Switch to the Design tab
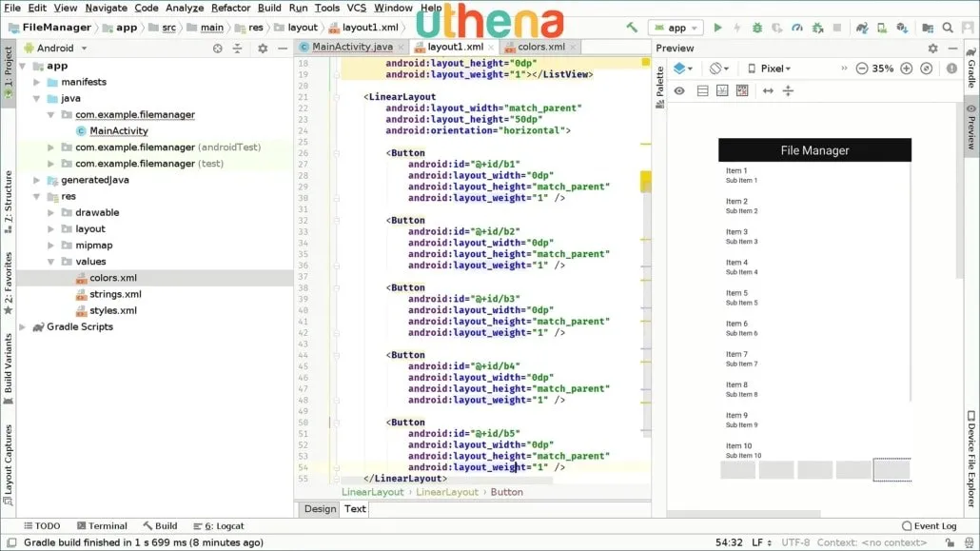The height and width of the screenshot is (551, 980). (x=320, y=508)
